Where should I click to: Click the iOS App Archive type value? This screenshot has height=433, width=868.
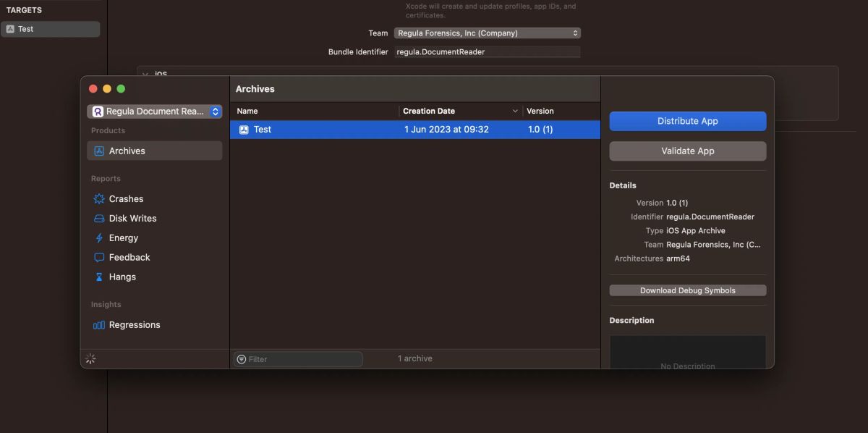[x=696, y=230]
